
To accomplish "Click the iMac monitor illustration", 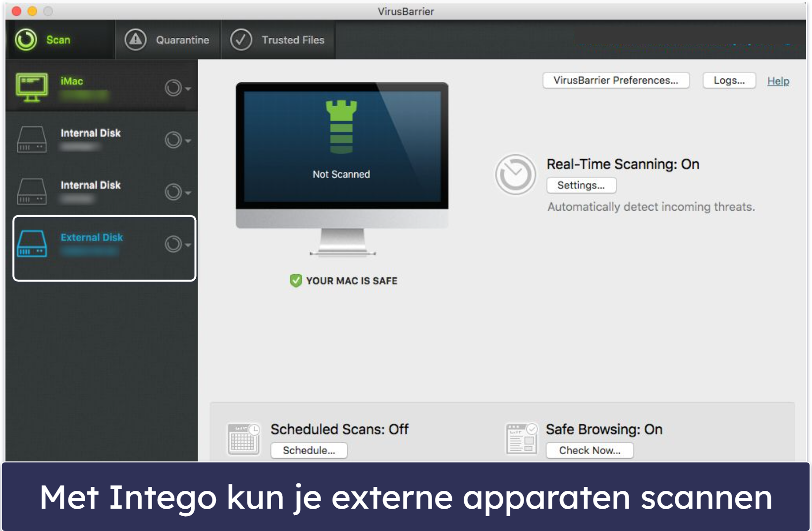I will coord(342,169).
